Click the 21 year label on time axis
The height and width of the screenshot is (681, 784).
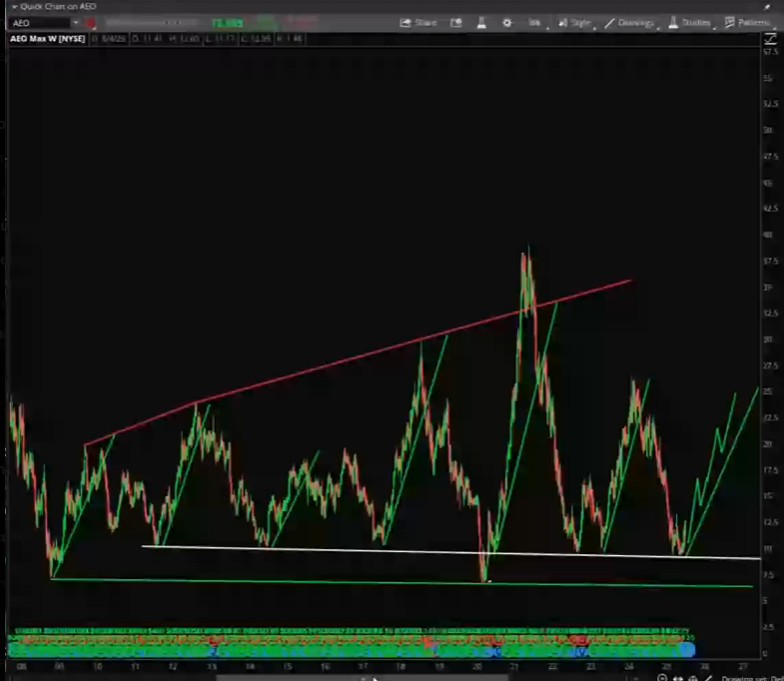click(514, 666)
